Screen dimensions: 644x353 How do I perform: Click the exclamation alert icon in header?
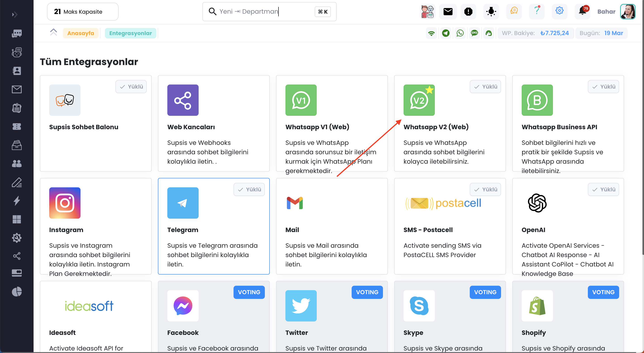pyautogui.click(x=468, y=11)
